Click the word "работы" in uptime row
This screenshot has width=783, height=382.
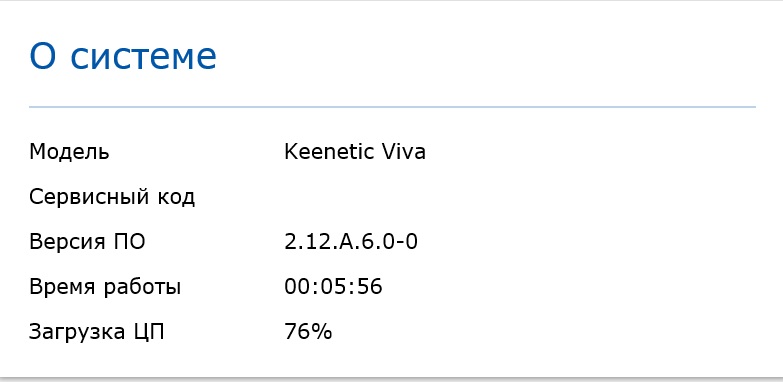142,288
